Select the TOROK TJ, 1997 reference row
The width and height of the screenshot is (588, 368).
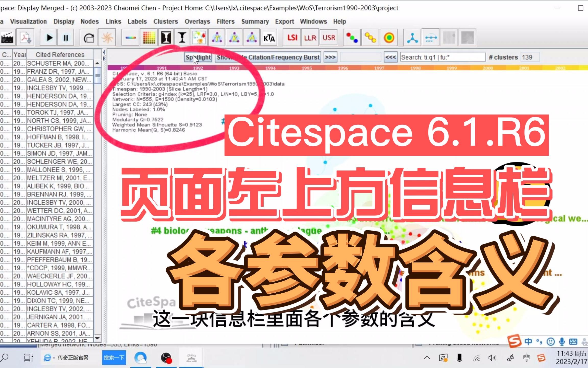click(x=46, y=112)
